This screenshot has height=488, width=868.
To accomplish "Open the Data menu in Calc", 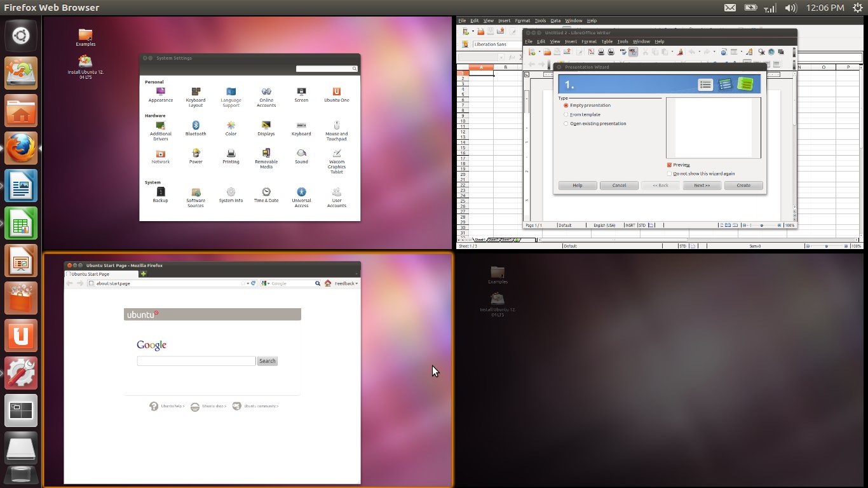I will click(555, 21).
